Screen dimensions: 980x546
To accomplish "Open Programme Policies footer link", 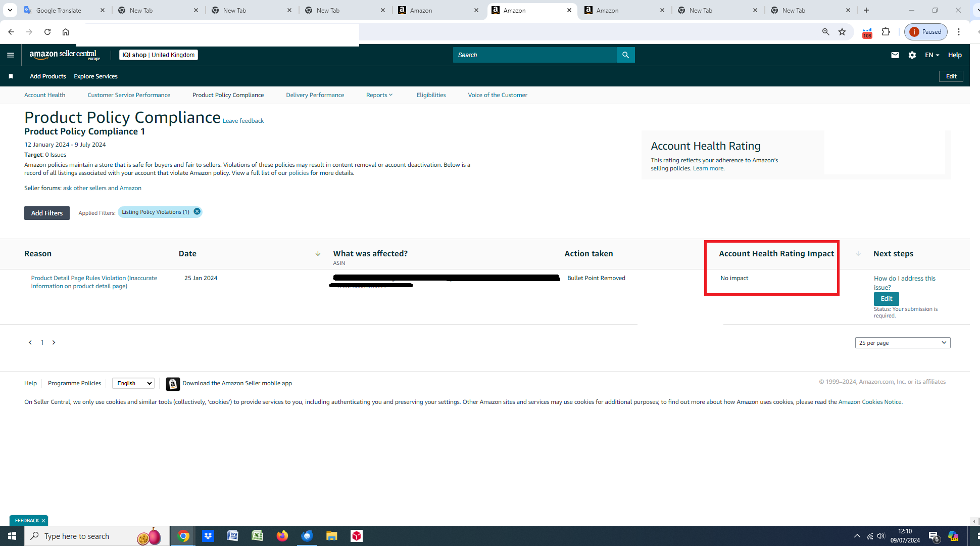I will [x=74, y=383].
